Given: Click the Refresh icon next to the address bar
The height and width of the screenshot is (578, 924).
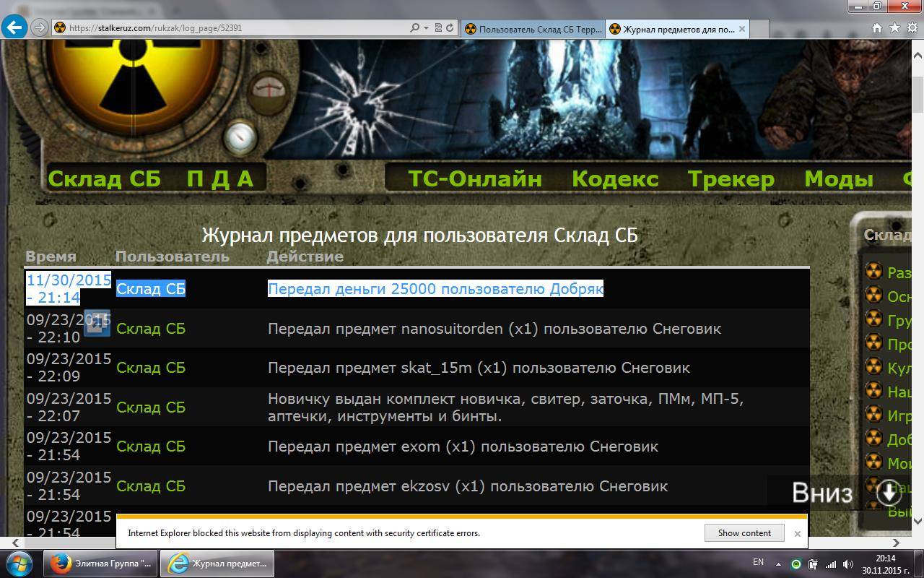Looking at the screenshot, I should click(x=450, y=28).
